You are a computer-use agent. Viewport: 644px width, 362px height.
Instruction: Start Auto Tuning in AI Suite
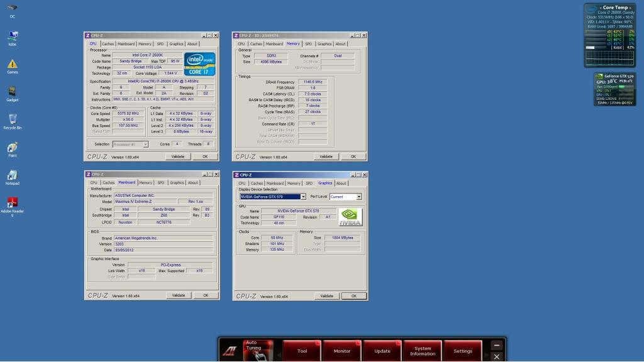tap(258, 350)
